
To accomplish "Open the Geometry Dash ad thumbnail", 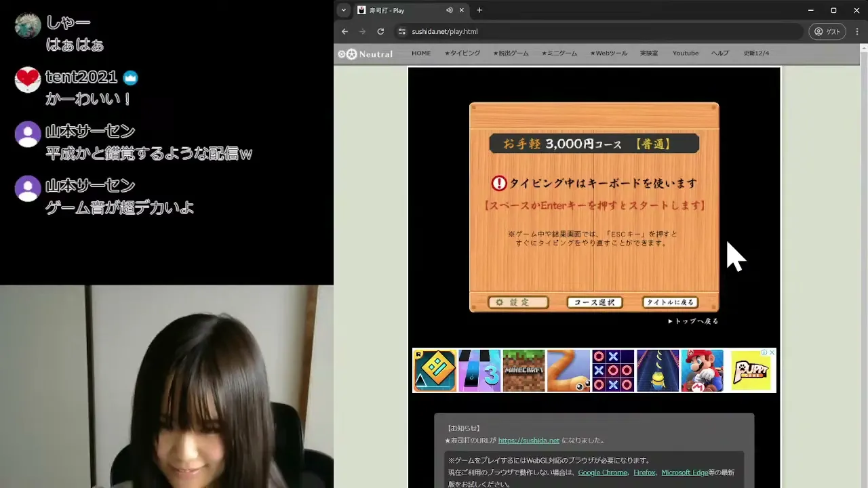I will [x=435, y=371].
